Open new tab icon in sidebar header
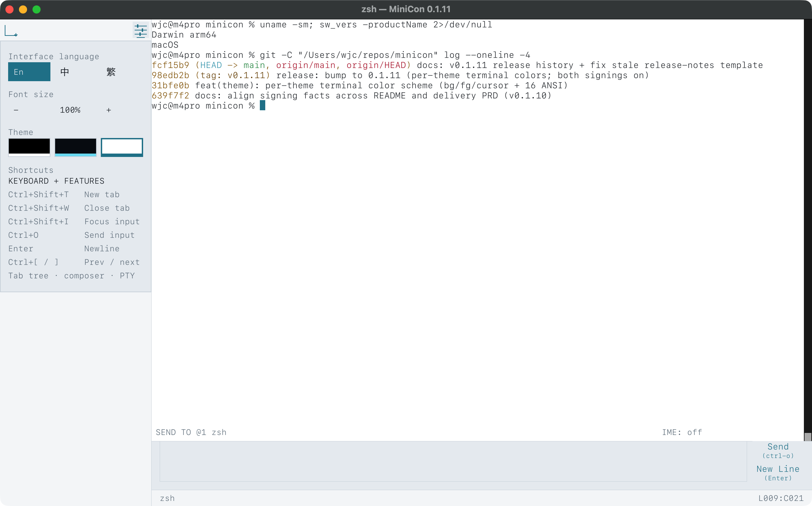 pos(11,31)
